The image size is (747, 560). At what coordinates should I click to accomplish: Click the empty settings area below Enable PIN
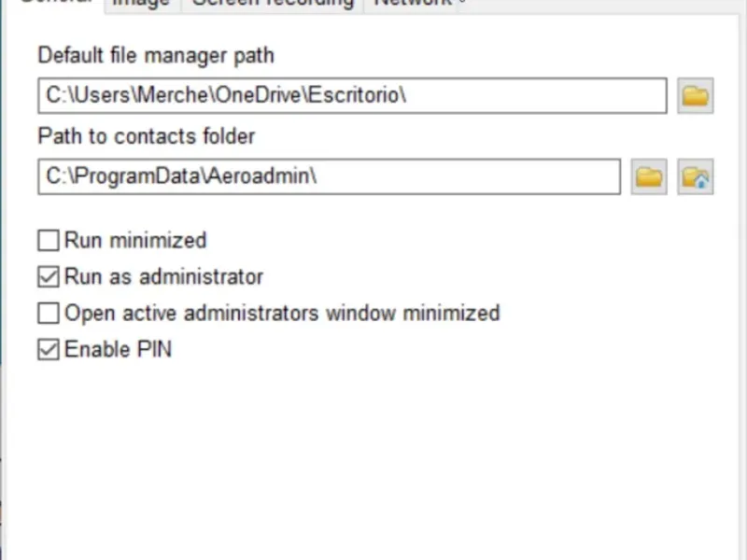372,457
